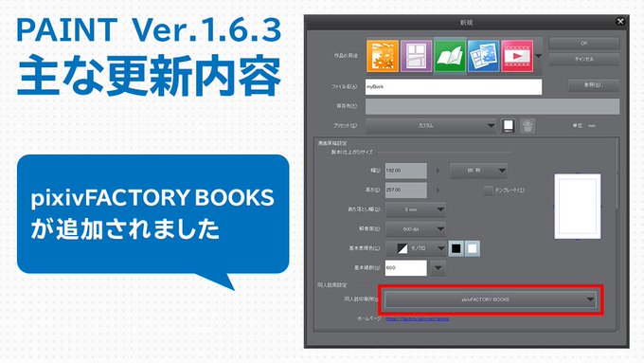Click the file name field with myBook
The height and width of the screenshot is (363, 644).
point(454,87)
